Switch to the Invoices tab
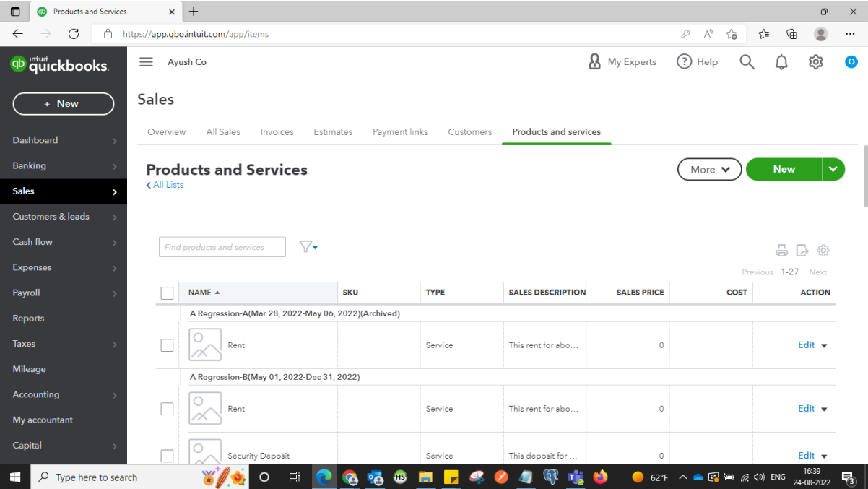This screenshot has height=489, width=868. point(277,132)
